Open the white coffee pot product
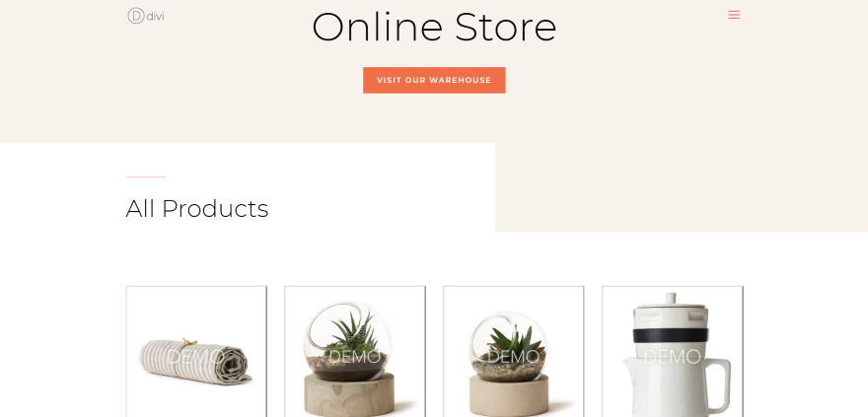The height and width of the screenshot is (417, 868). click(673, 352)
